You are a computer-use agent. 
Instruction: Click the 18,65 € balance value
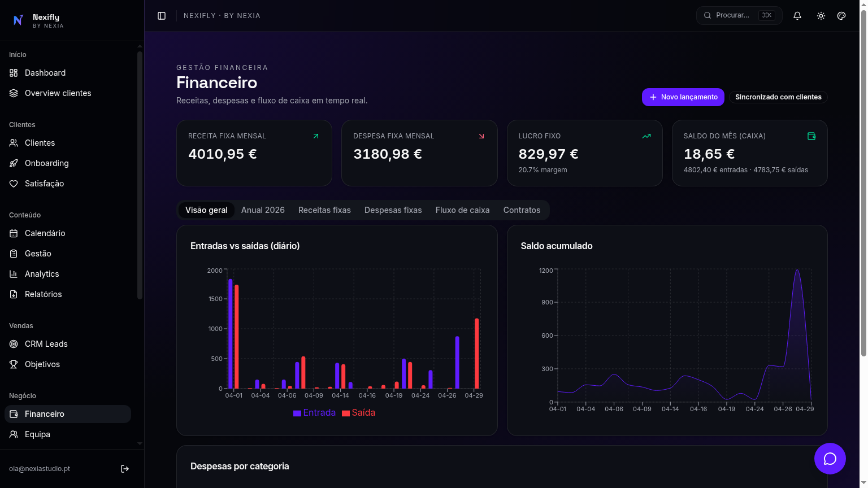pos(709,154)
